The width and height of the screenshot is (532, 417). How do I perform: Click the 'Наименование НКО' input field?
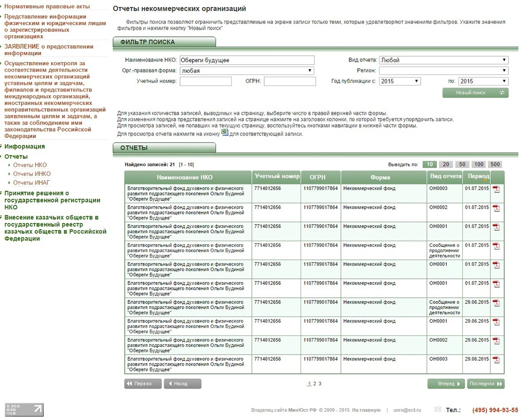pyautogui.click(x=247, y=60)
